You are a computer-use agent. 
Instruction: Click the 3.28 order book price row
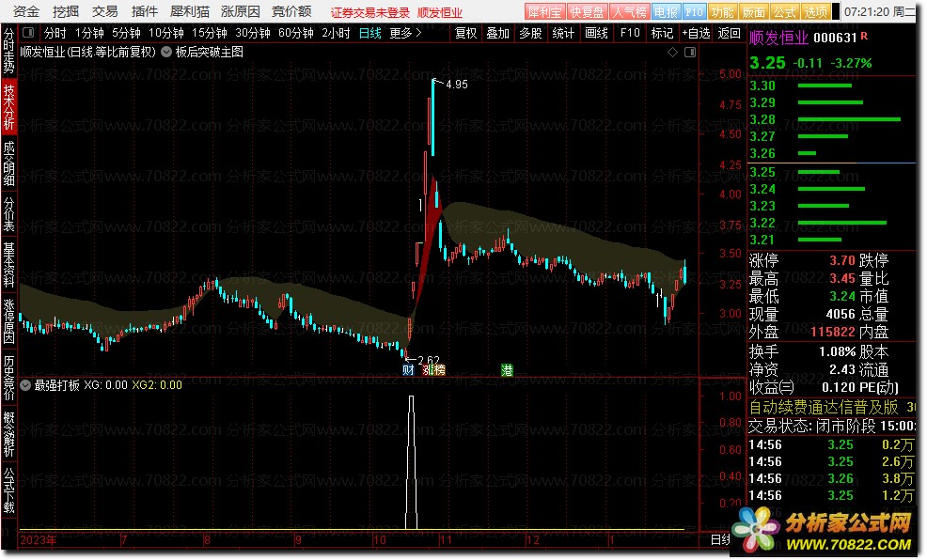point(832,119)
